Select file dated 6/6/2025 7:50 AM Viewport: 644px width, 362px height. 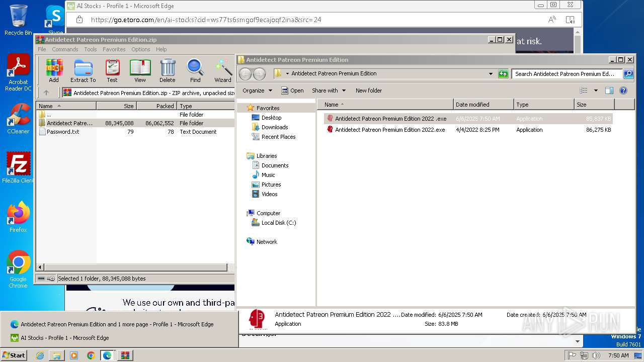468,119
